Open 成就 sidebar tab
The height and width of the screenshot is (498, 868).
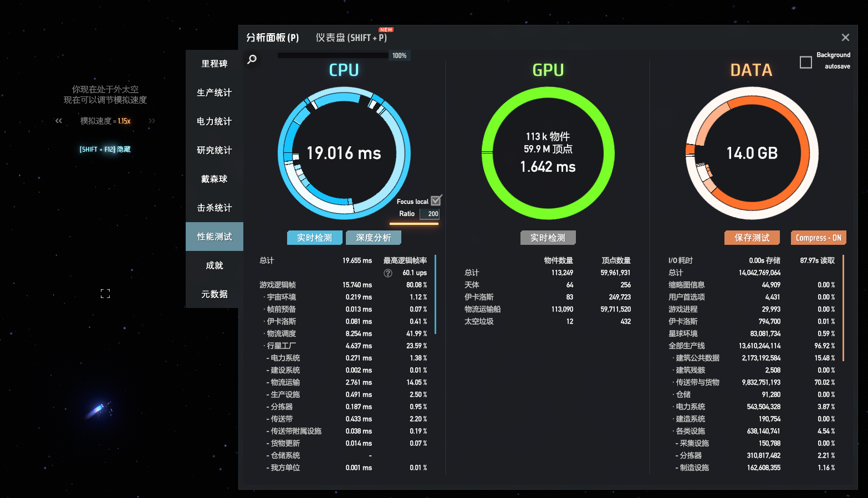(x=215, y=265)
